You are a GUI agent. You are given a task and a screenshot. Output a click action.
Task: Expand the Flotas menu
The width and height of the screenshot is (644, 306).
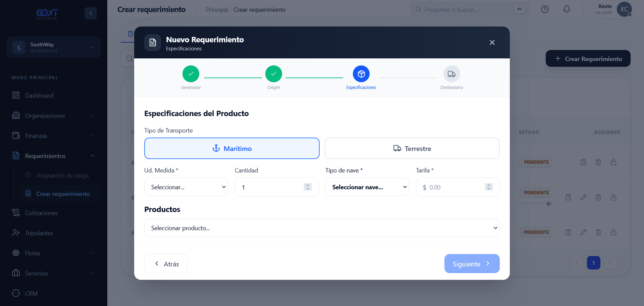[x=53, y=253]
